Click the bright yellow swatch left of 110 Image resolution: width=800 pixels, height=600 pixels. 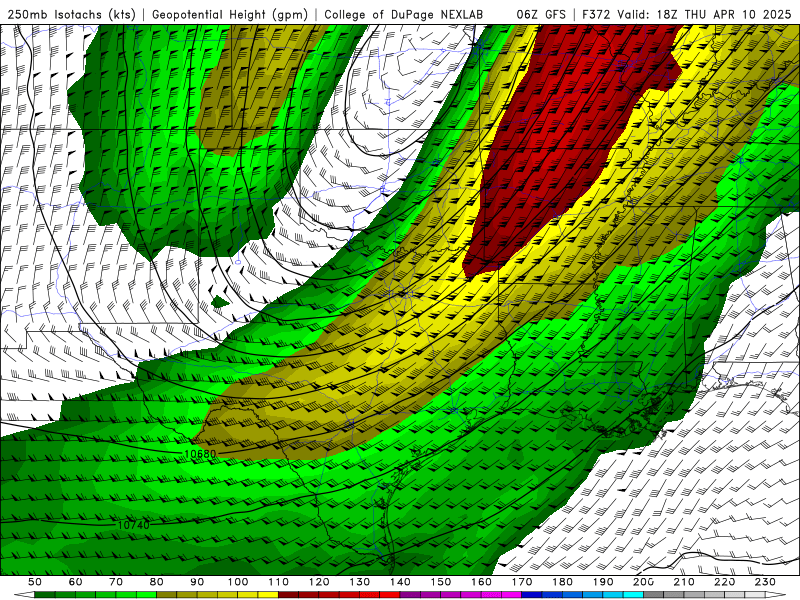coord(268,595)
